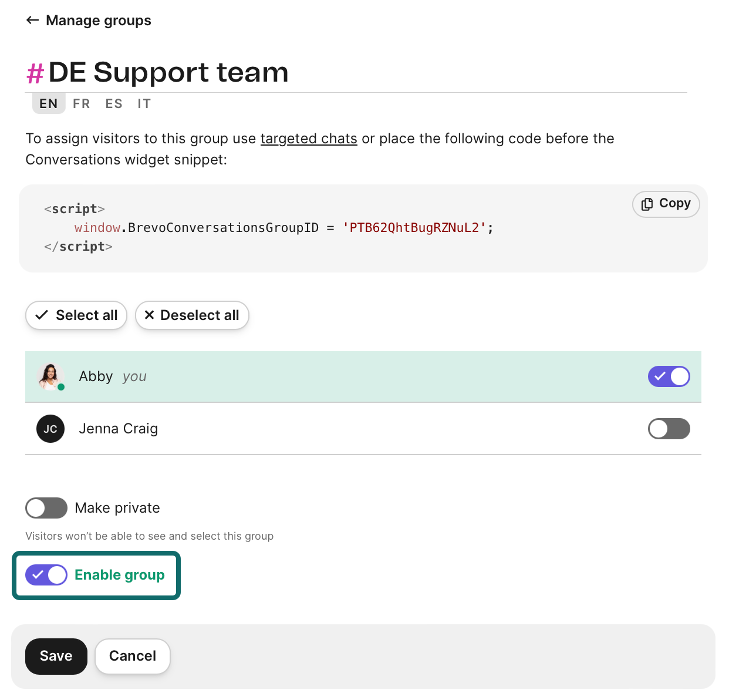Click Jenna Craig's JC avatar
Screen dimensions: 729x700
tap(50, 429)
